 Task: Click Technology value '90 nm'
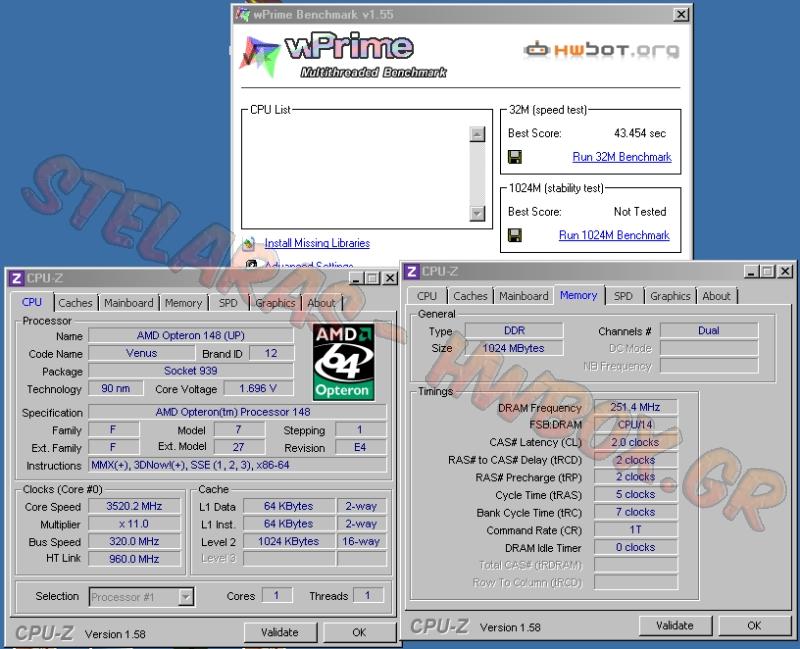(115, 388)
